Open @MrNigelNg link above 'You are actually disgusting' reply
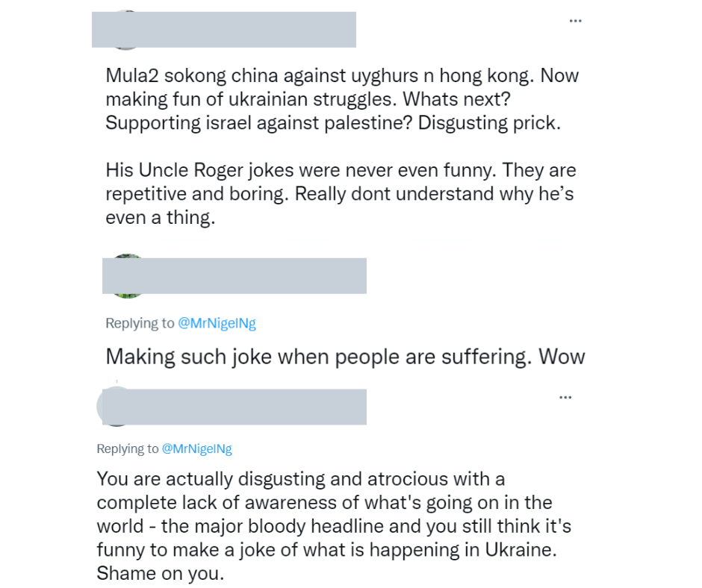This screenshot has width=702, height=588. [196, 448]
